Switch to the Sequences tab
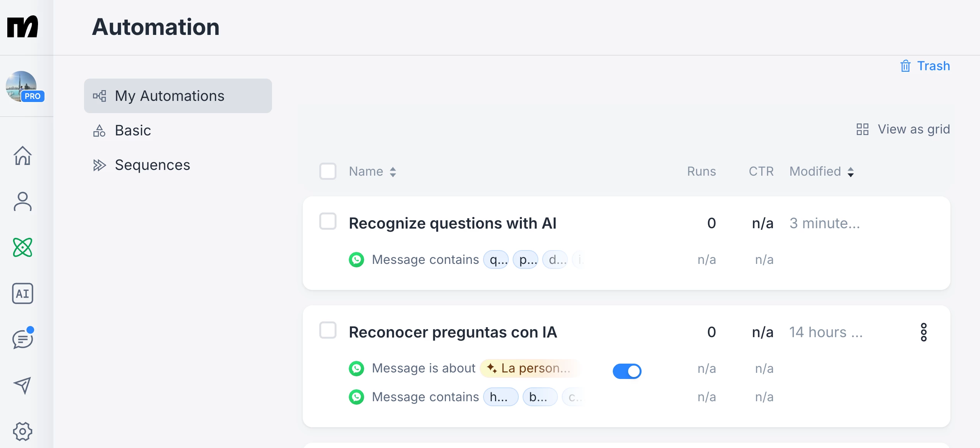The image size is (980, 448). [x=152, y=165]
